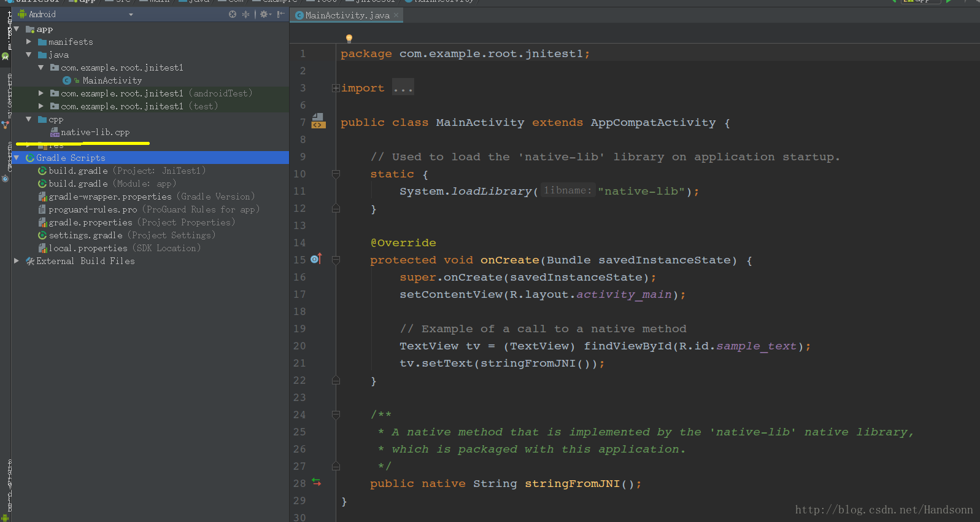Collapse the java folder
Image resolution: width=980 pixels, height=522 pixels.
(x=29, y=55)
